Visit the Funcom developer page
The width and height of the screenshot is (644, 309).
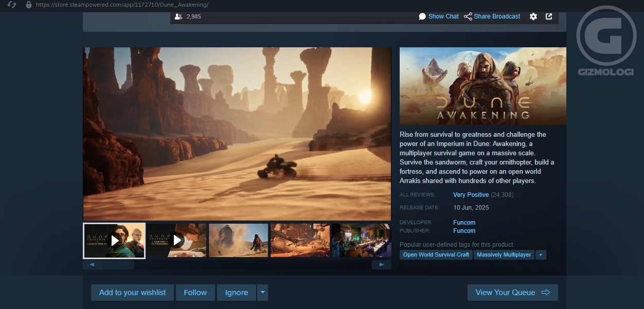pos(464,222)
